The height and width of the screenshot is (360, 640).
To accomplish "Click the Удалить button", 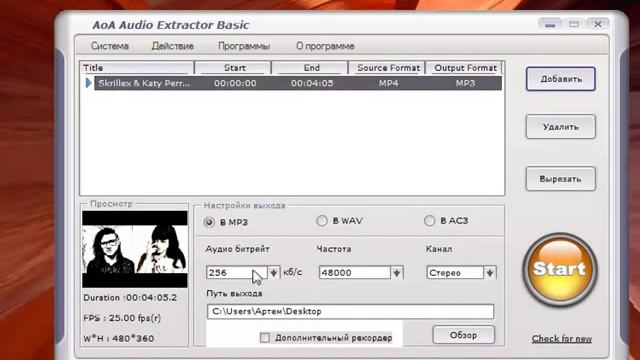I will tap(560, 127).
